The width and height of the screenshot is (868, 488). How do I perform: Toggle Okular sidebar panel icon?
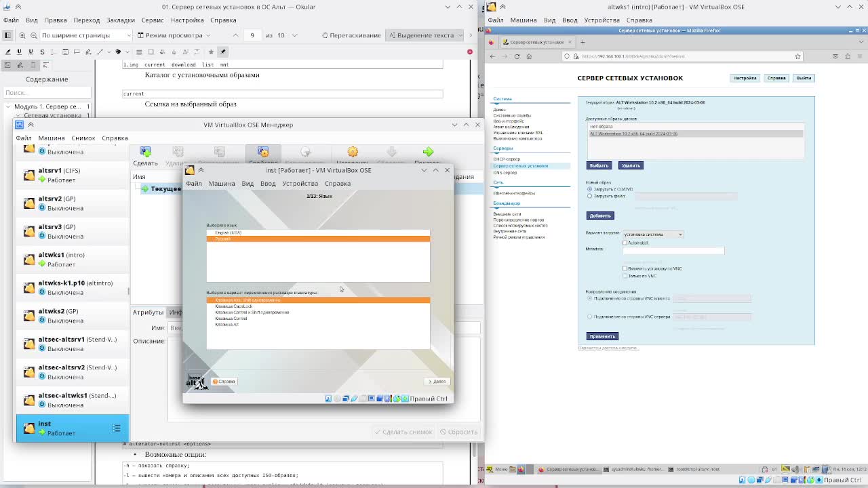[x=7, y=35]
